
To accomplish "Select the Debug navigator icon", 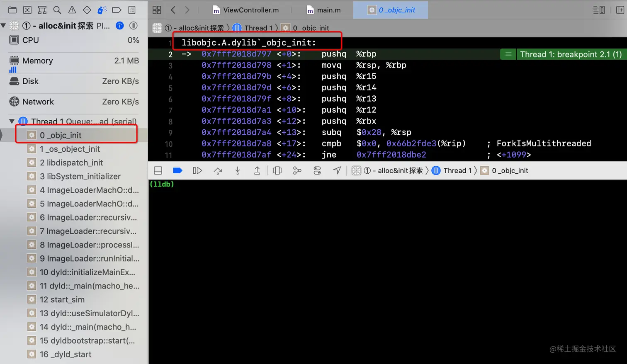I will click(x=102, y=10).
